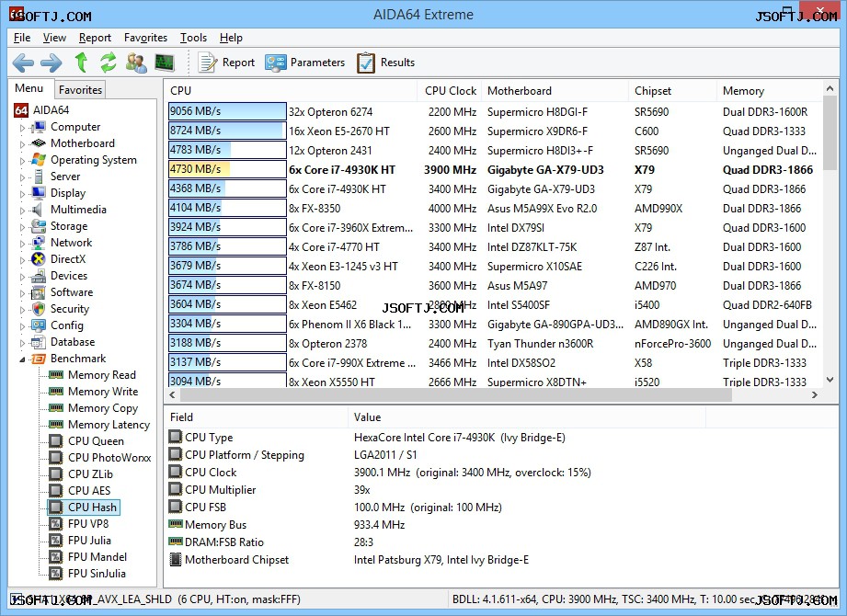Expand the Network tree node

[x=22, y=244]
